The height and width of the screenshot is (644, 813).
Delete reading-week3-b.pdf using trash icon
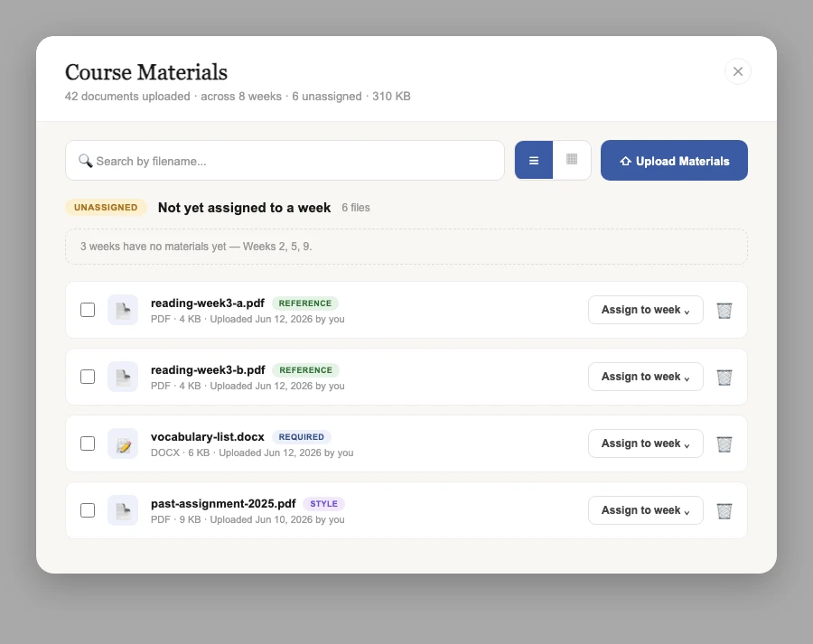click(x=724, y=377)
